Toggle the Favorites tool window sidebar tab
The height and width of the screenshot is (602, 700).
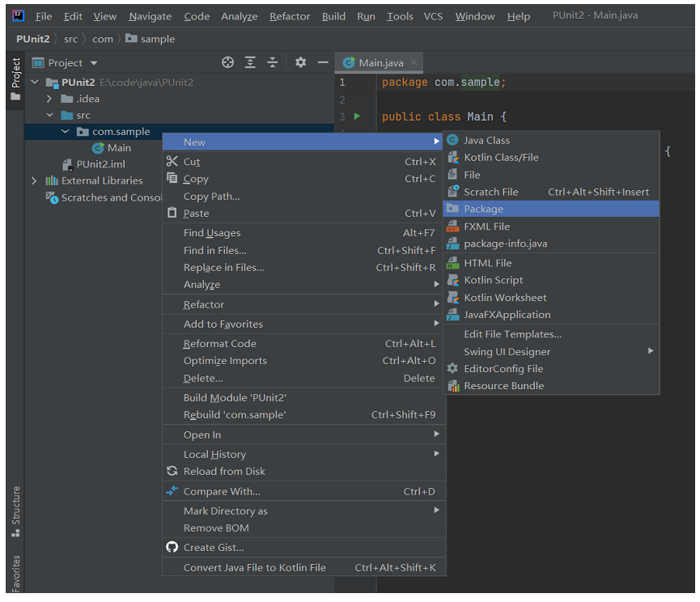(15, 574)
